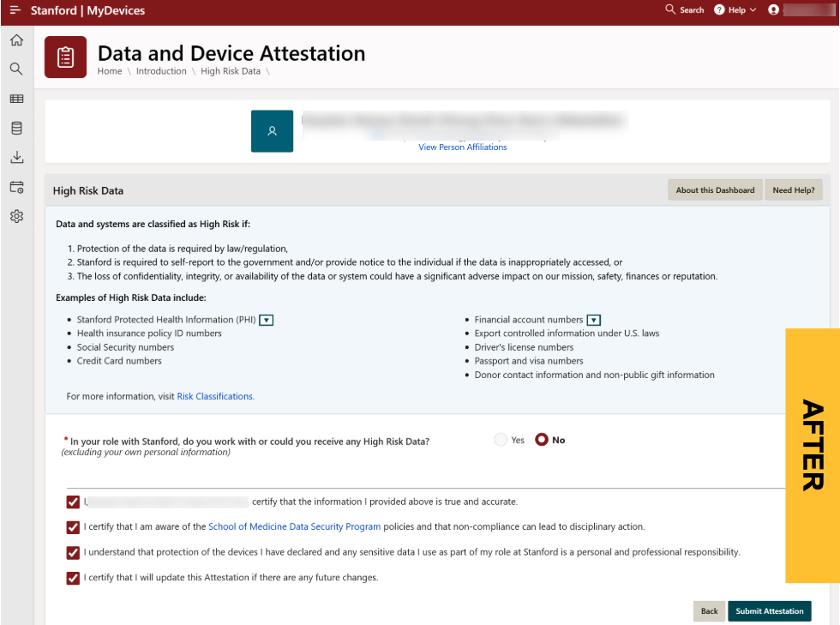Image resolution: width=840 pixels, height=625 pixels.
Task: Open the sidebar table grid icon
Action: pos(16,99)
